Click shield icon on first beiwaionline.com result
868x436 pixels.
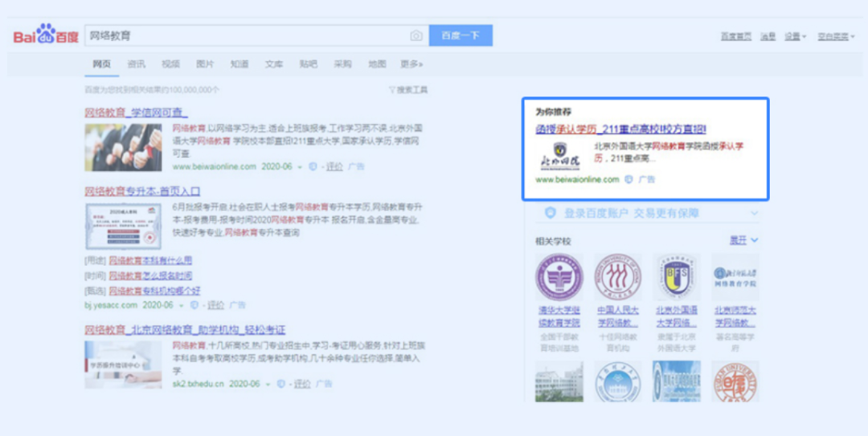tap(313, 166)
